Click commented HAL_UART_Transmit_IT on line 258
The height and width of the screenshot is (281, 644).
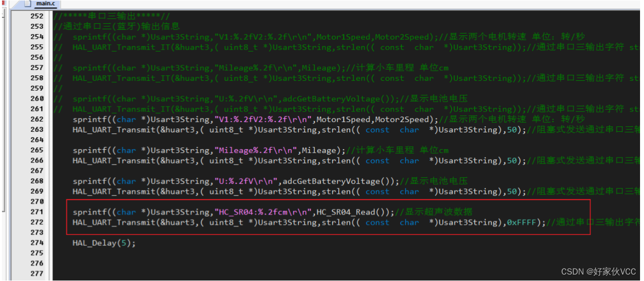[x=121, y=78]
